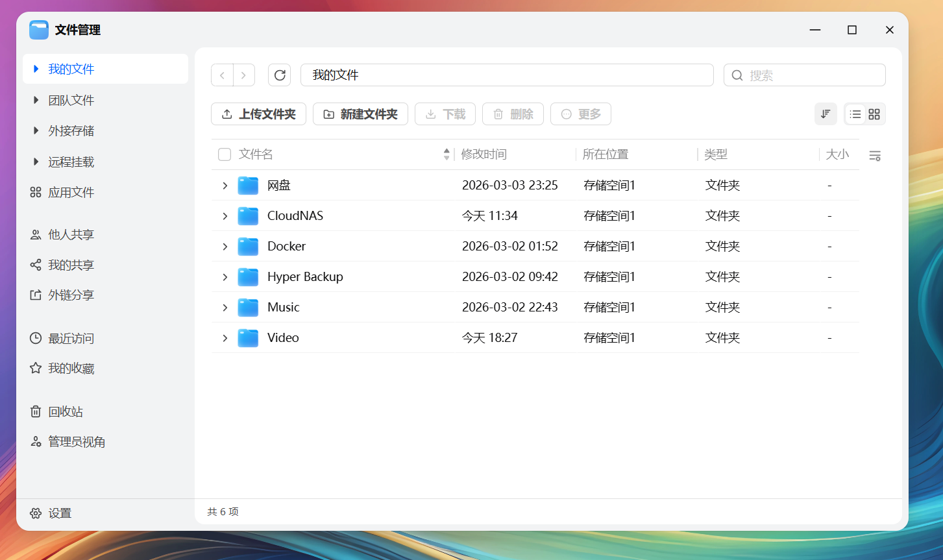943x560 pixels.
Task: Expand the Docker folder row
Action: click(225, 246)
